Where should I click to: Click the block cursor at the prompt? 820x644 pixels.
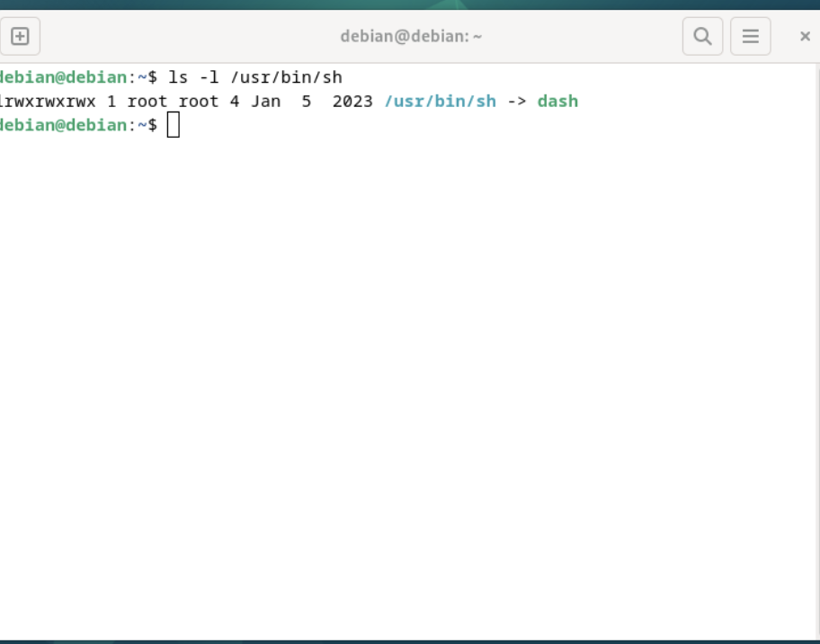(x=174, y=125)
